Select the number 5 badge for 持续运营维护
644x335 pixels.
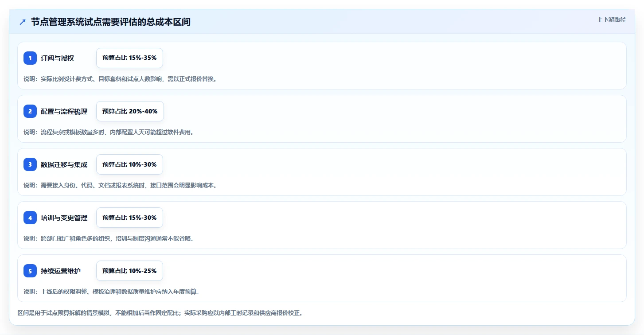[30, 271]
